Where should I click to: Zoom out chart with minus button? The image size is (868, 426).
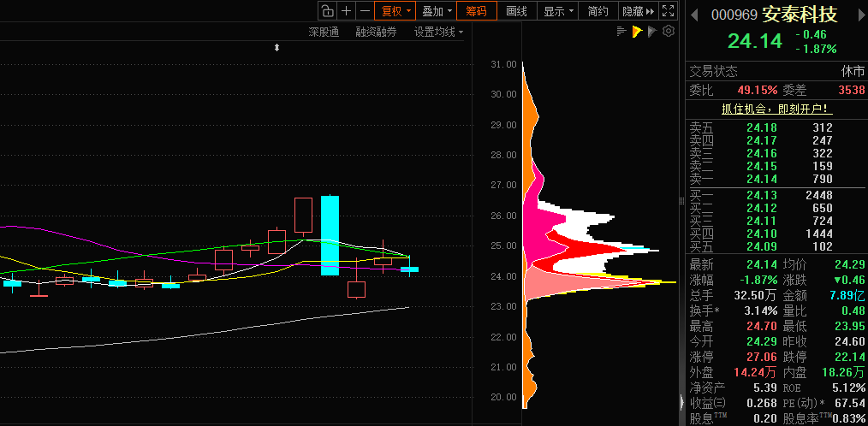click(x=365, y=10)
